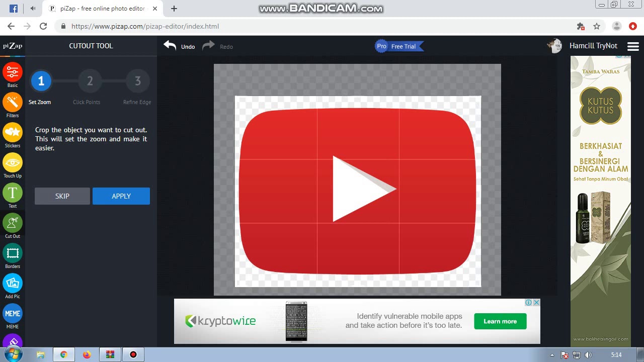The image size is (644, 362).
Task: Open the Basic editing tools
Action: tap(13, 72)
